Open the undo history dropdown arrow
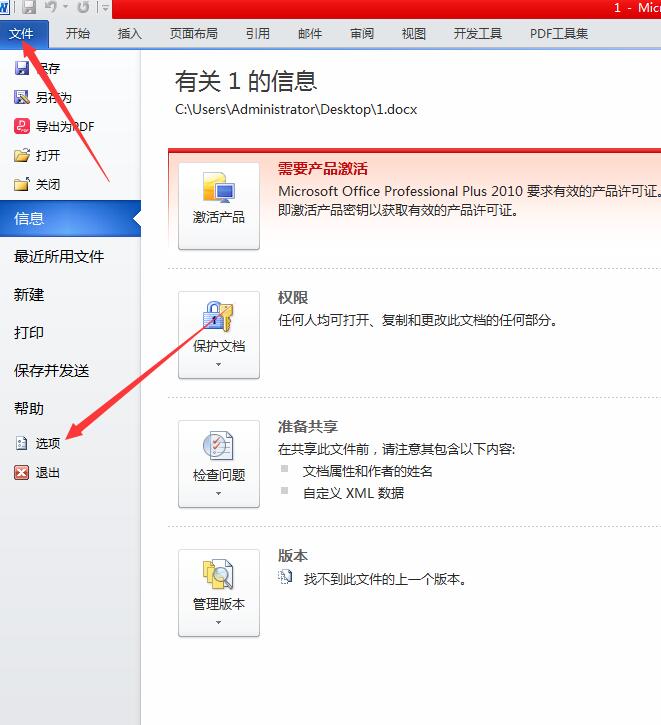 click(x=65, y=7)
